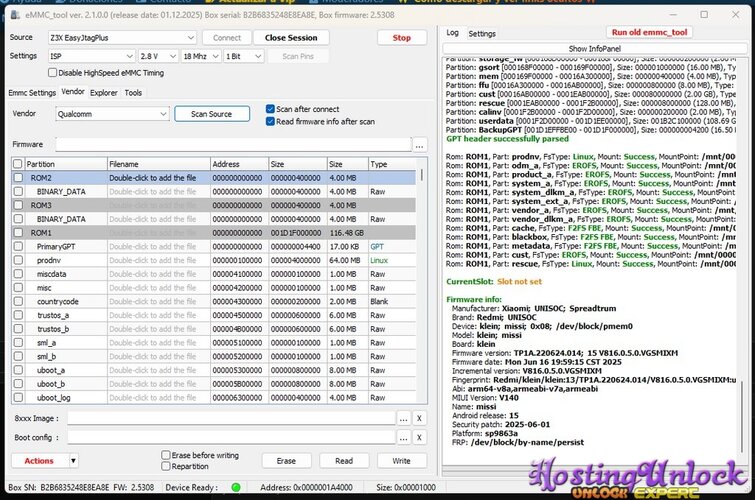Click the green Device Ready indicator

[x=236, y=487]
